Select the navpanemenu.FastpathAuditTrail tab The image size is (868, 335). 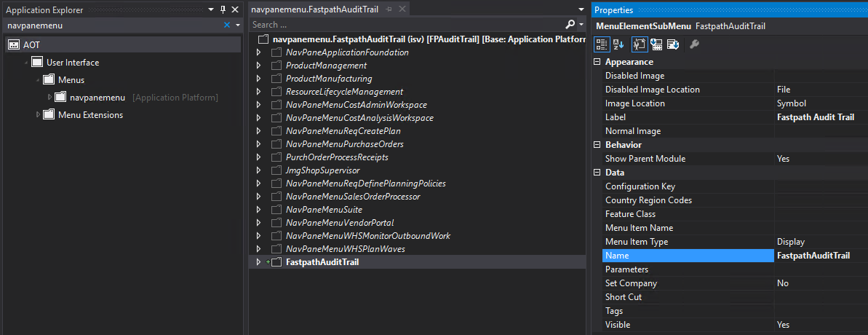coord(314,9)
